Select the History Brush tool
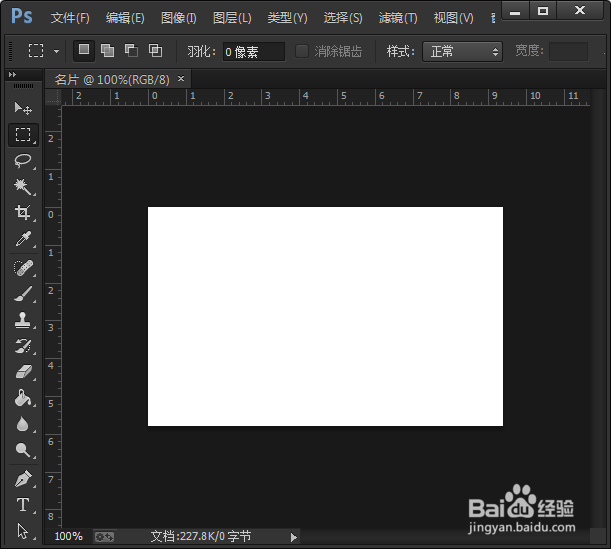This screenshot has width=611, height=549. (23, 346)
